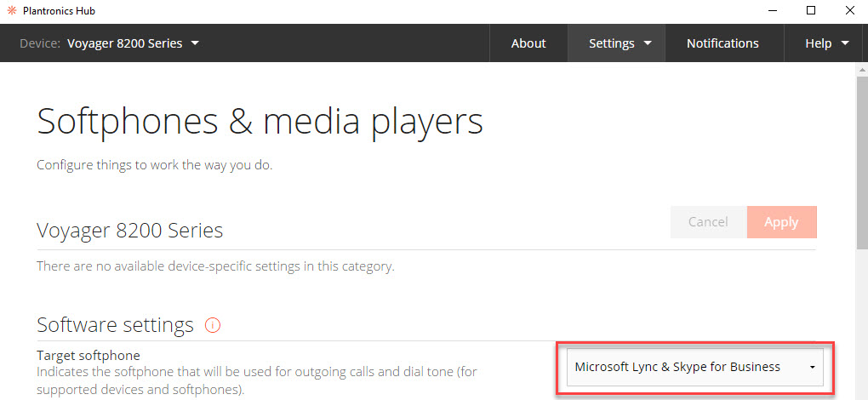Expand the Help menu
This screenshot has width=868, height=400.
click(x=826, y=43)
